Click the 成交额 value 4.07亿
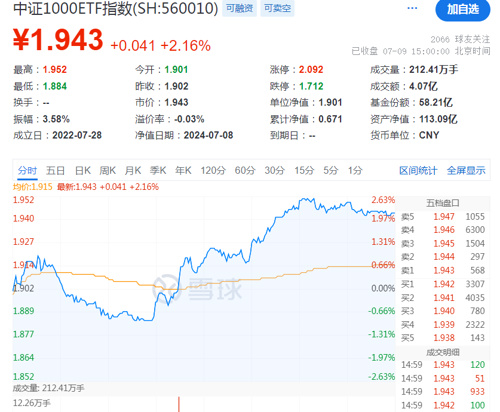This screenshot has width=500, height=412. point(423,86)
